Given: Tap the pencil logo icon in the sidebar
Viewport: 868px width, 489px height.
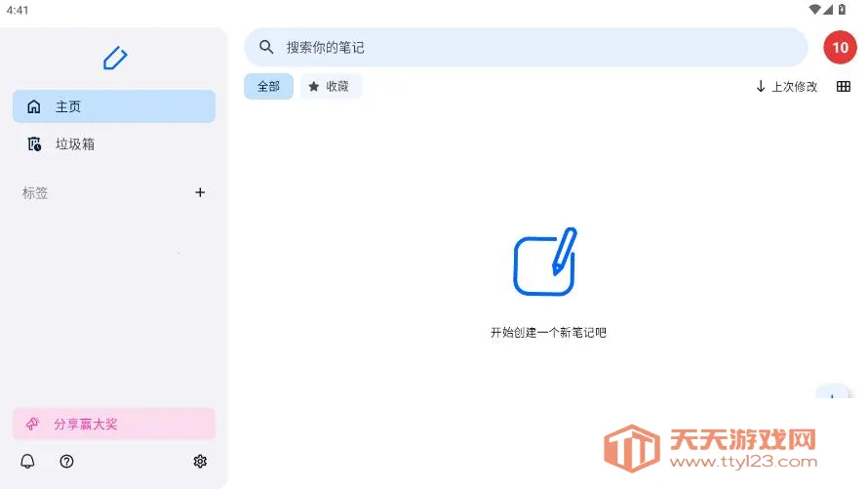Looking at the screenshot, I should coord(115,58).
